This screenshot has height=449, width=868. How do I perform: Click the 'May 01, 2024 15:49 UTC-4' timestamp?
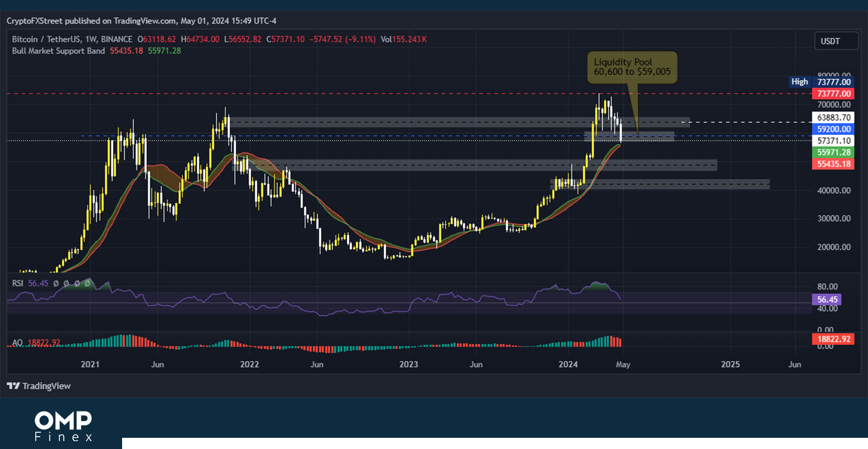tap(228, 21)
